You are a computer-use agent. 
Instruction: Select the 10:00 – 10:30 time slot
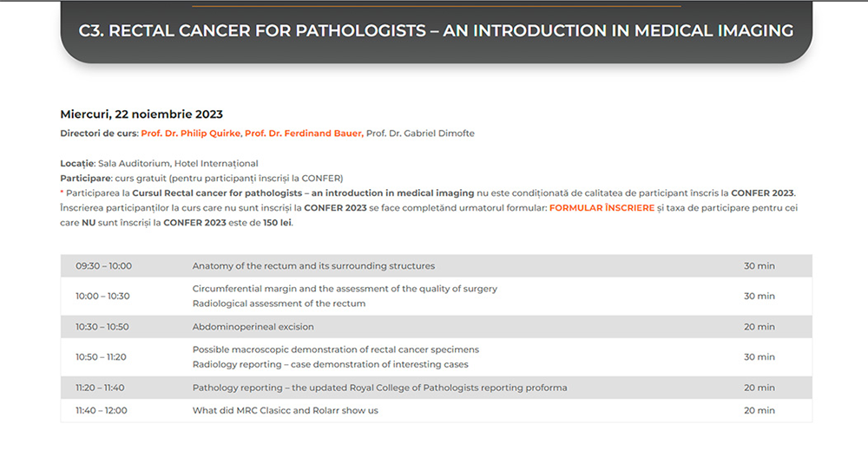coord(102,296)
